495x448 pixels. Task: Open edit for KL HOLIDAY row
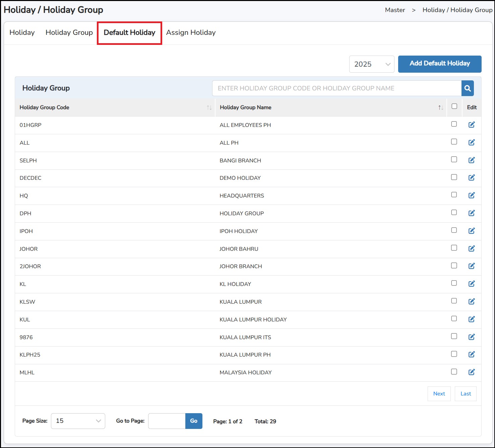pyautogui.click(x=472, y=284)
